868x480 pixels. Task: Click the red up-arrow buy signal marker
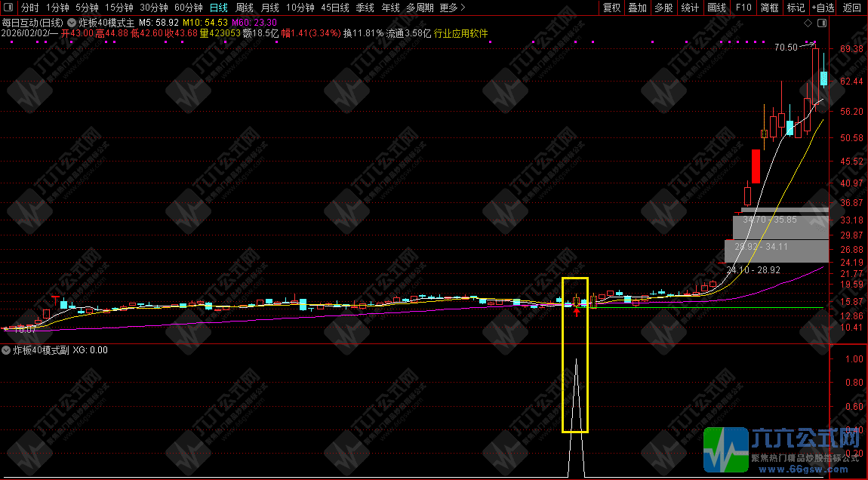click(577, 311)
